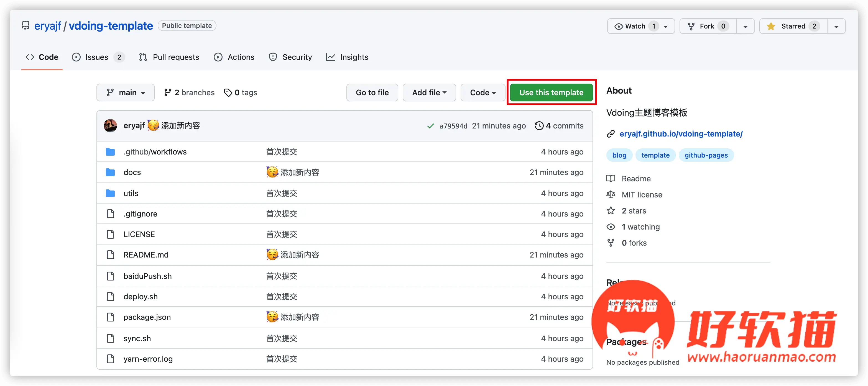Open the sync.sh file

(137, 338)
